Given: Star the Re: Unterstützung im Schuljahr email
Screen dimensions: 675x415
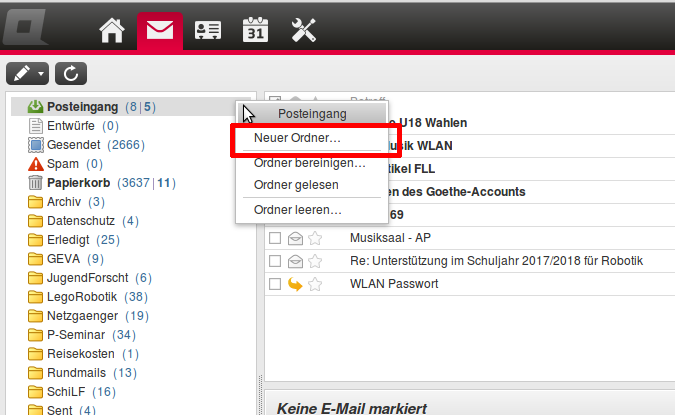Looking at the screenshot, I should click(315, 261).
